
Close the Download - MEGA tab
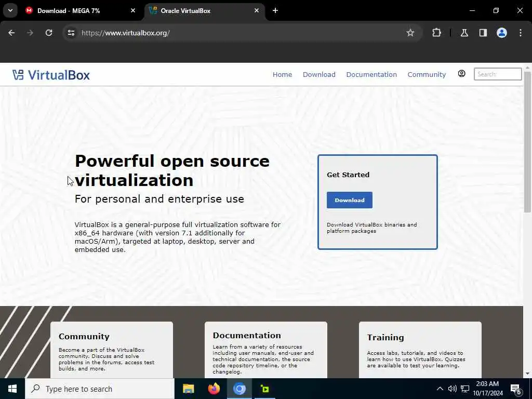[x=133, y=10]
